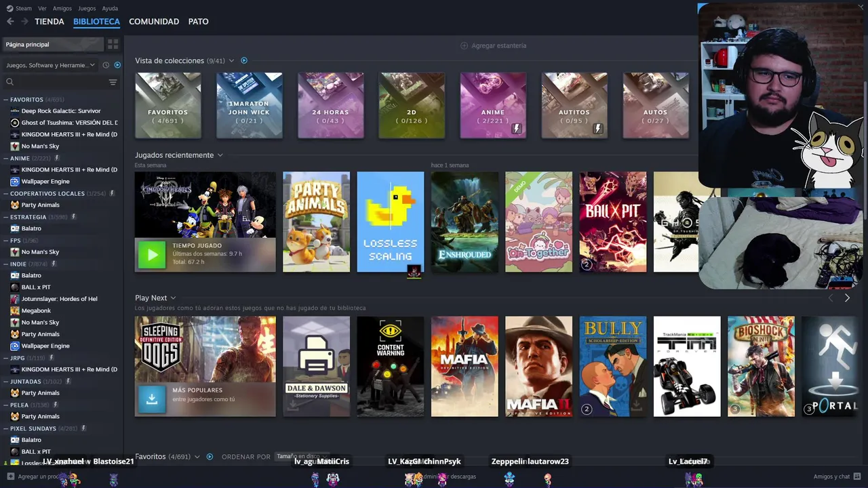Go forward with the right arrow

tap(24, 22)
